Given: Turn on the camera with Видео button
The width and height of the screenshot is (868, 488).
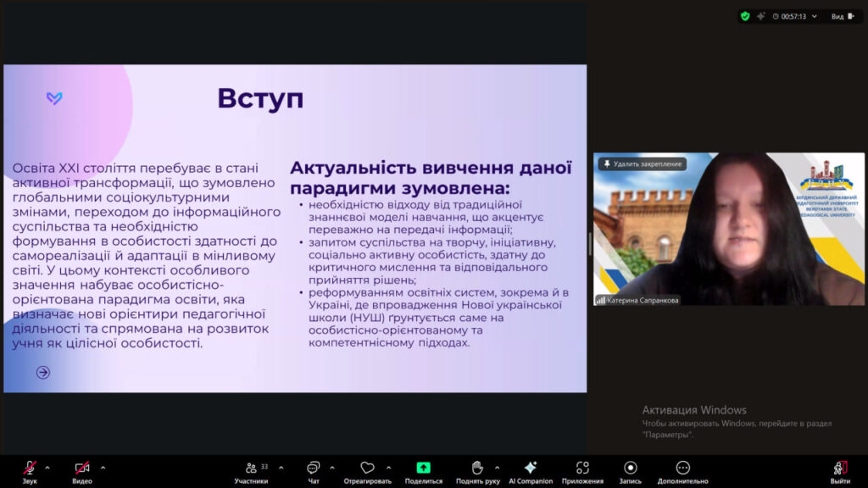Looking at the screenshot, I should (x=82, y=469).
